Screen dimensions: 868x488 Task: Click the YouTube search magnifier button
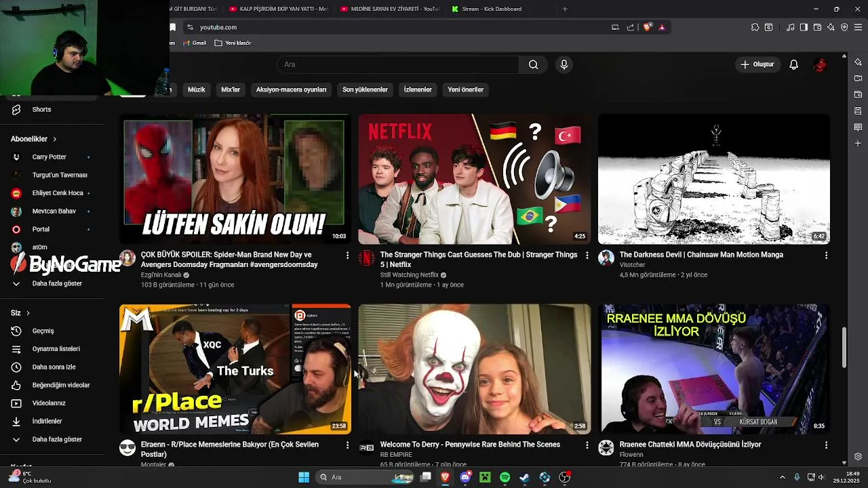pyautogui.click(x=534, y=64)
